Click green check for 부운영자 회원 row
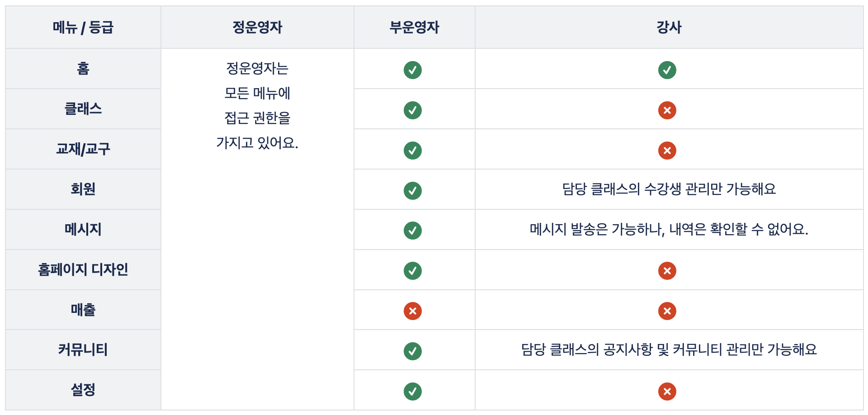Viewport: 868px width, 415px height. 412,191
